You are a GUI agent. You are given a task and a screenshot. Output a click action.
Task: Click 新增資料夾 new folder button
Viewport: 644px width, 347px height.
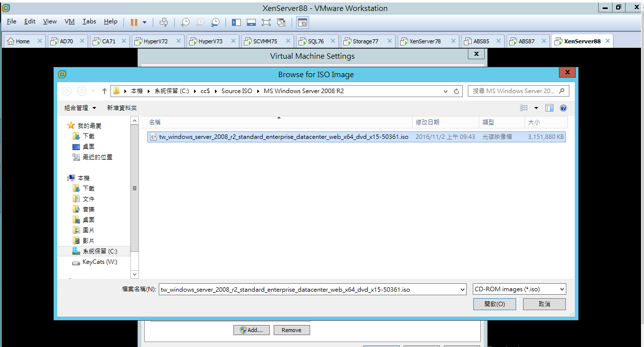click(x=122, y=108)
